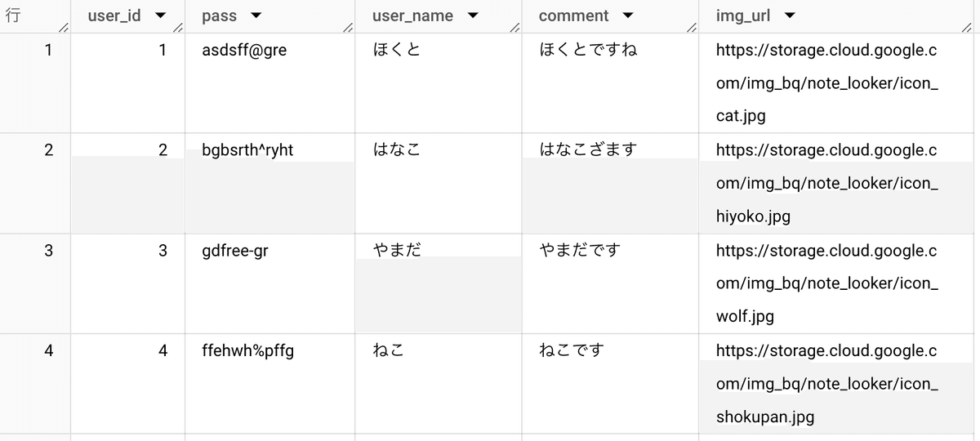Select the ffehwh%pffg pass cell
980x441 pixels.
[270, 384]
